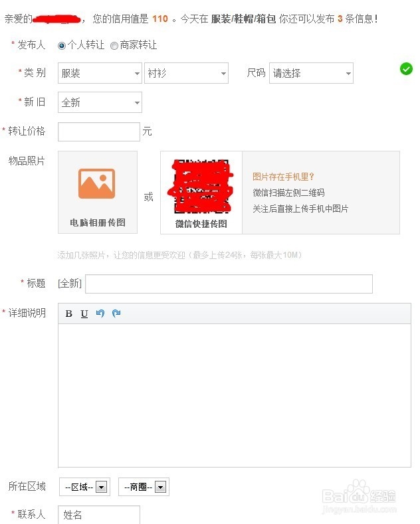
Task: Open the 衬衫 subcategory dropdown
Action: pyautogui.click(x=186, y=73)
